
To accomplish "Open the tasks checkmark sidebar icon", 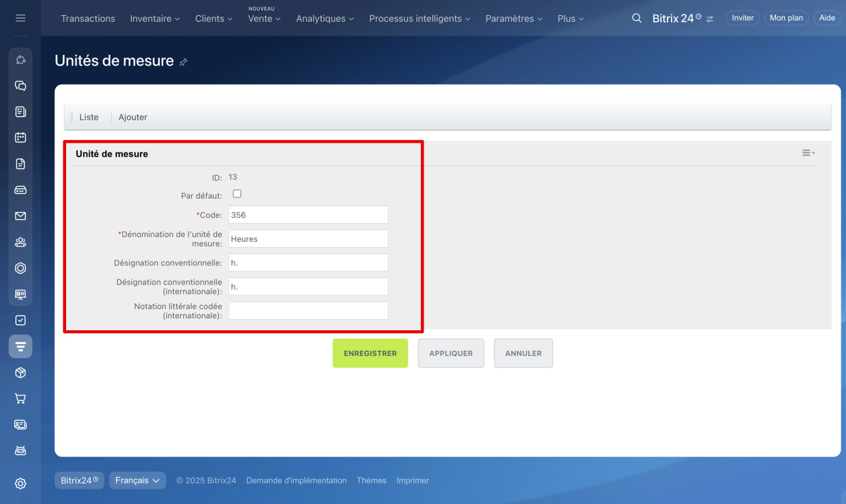I will (20, 320).
